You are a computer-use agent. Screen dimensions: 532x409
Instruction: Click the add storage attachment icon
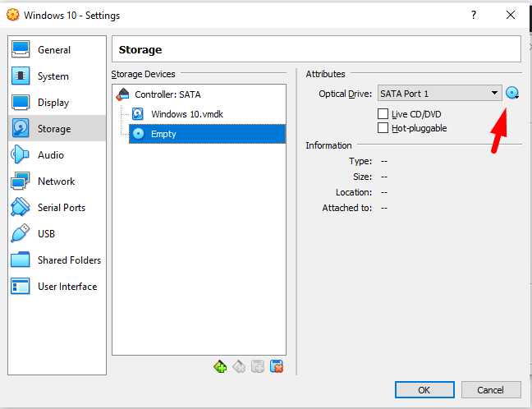[257, 366]
